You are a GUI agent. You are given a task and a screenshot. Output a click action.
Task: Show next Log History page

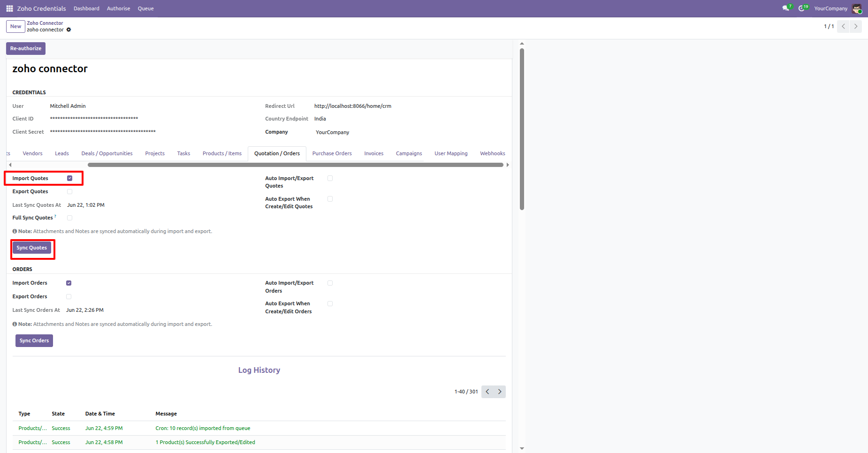[500, 392]
